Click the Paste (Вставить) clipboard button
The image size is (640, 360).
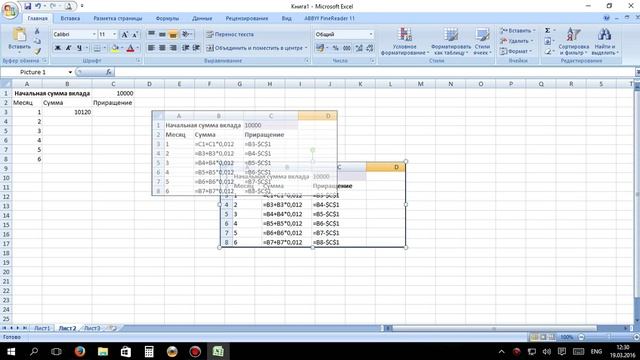pos(19,39)
